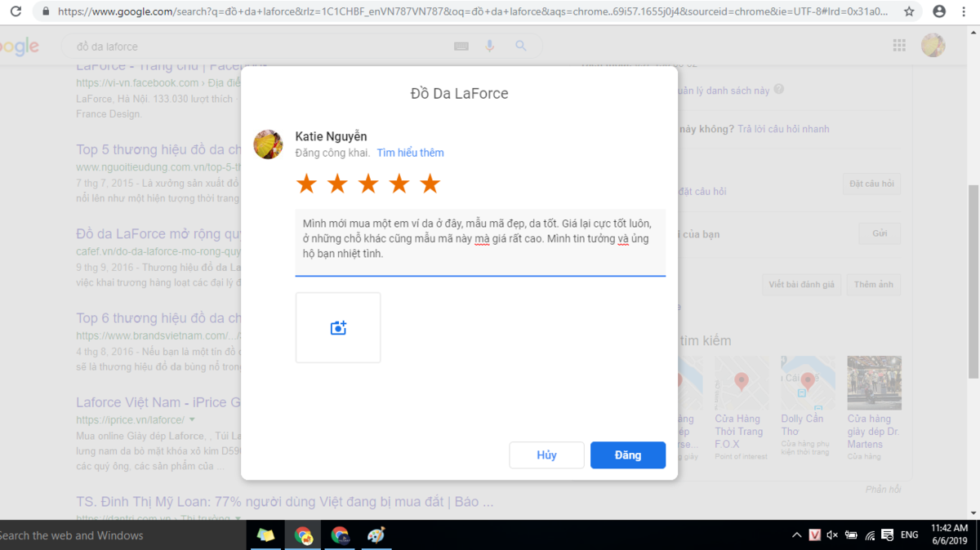Click the Windows taskbar search box
The width and height of the screenshot is (980, 550).
point(122,535)
